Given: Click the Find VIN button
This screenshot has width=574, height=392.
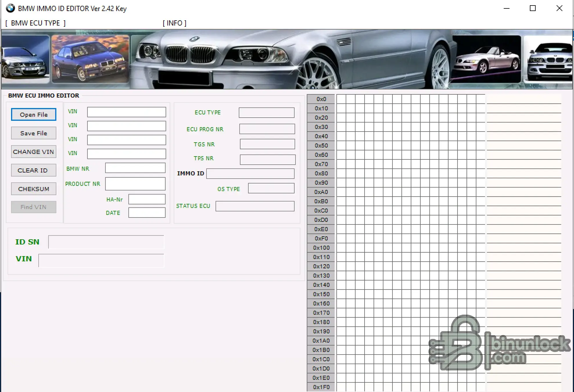Looking at the screenshot, I should [x=34, y=207].
